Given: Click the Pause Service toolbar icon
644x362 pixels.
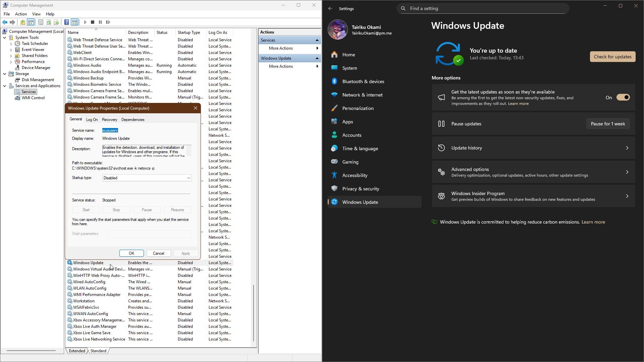Looking at the screenshot, I should (100, 22).
